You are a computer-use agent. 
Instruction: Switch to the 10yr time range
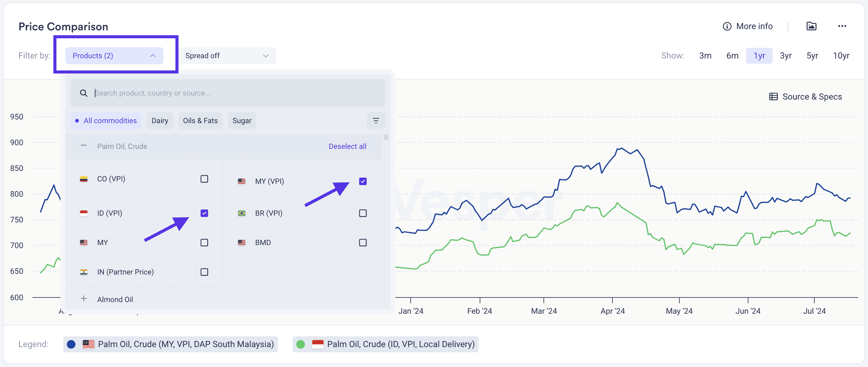point(841,55)
